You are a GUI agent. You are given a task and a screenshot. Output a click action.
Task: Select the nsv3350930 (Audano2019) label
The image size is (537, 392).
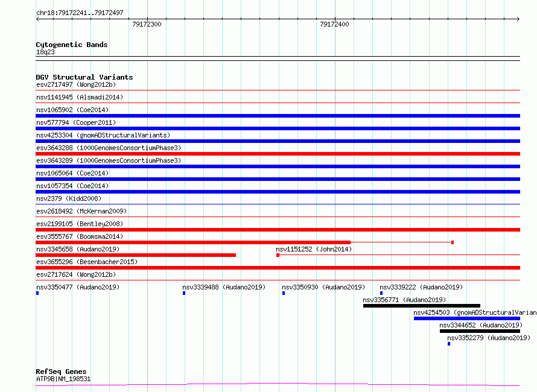click(323, 287)
